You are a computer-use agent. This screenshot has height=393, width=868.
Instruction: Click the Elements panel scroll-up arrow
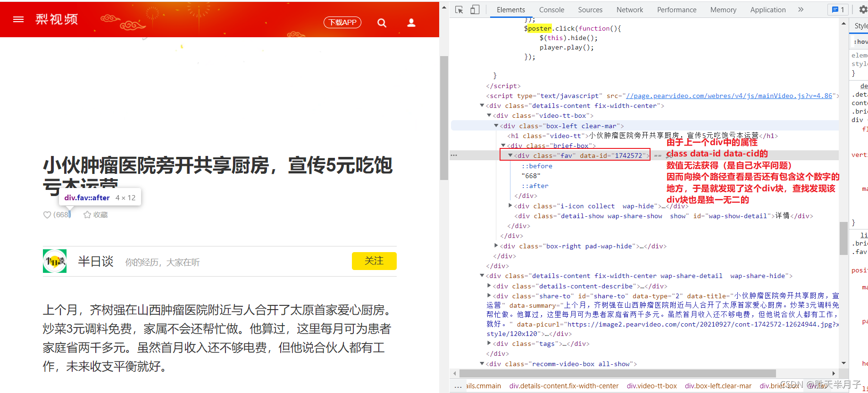843,24
